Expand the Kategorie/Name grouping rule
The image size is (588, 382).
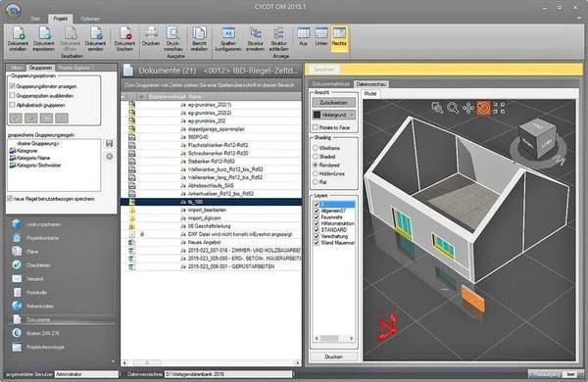coord(33,158)
